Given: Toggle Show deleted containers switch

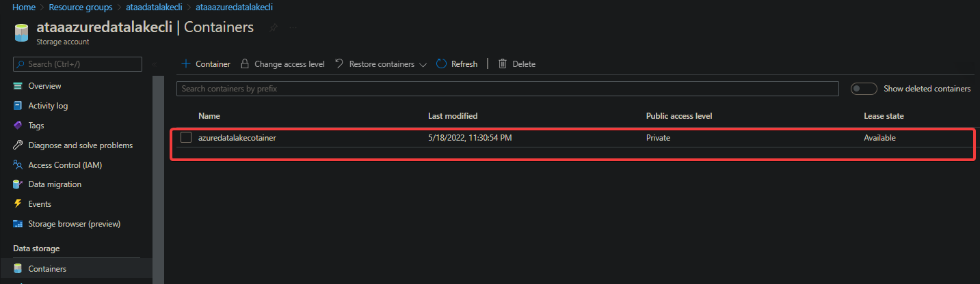Looking at the screenshot, I should (864, 89).
